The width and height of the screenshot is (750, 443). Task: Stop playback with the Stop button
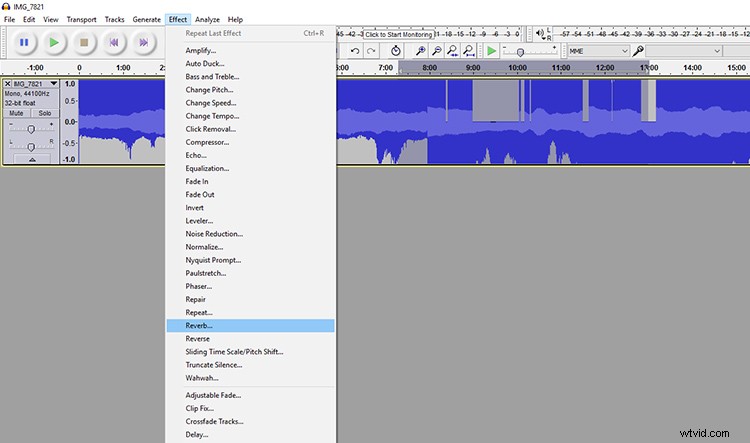85,42
